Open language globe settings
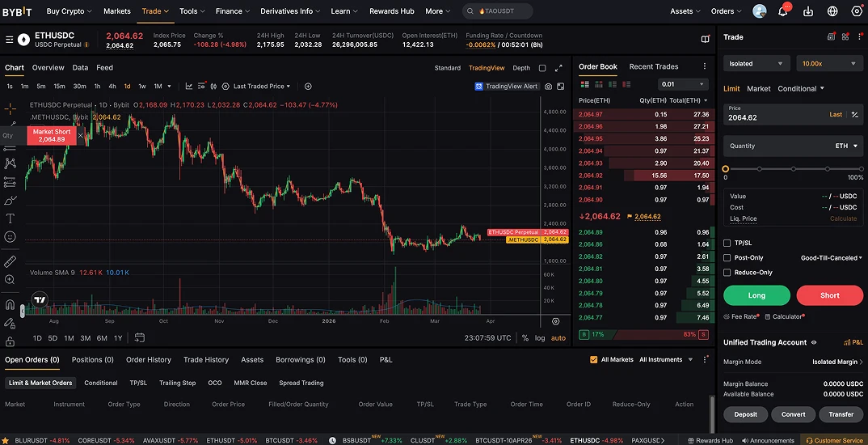Viewport: 868px width, 445px height. tap(832, 11)
